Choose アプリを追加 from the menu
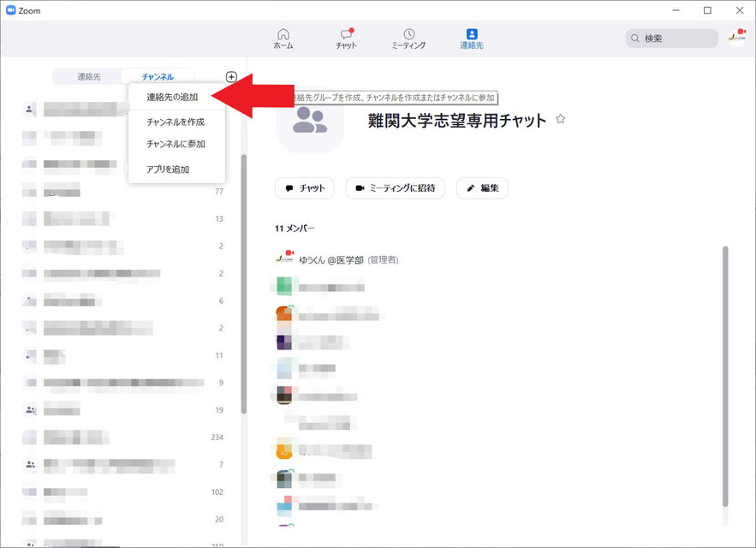This screenshot has width=756, height=548. [168, 170]
